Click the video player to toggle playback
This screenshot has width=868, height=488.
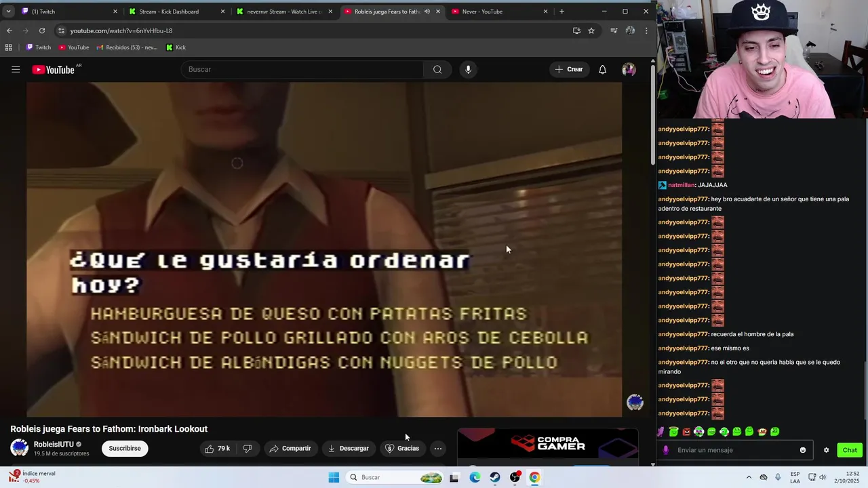pyautogui.click(x=324, y=249)
